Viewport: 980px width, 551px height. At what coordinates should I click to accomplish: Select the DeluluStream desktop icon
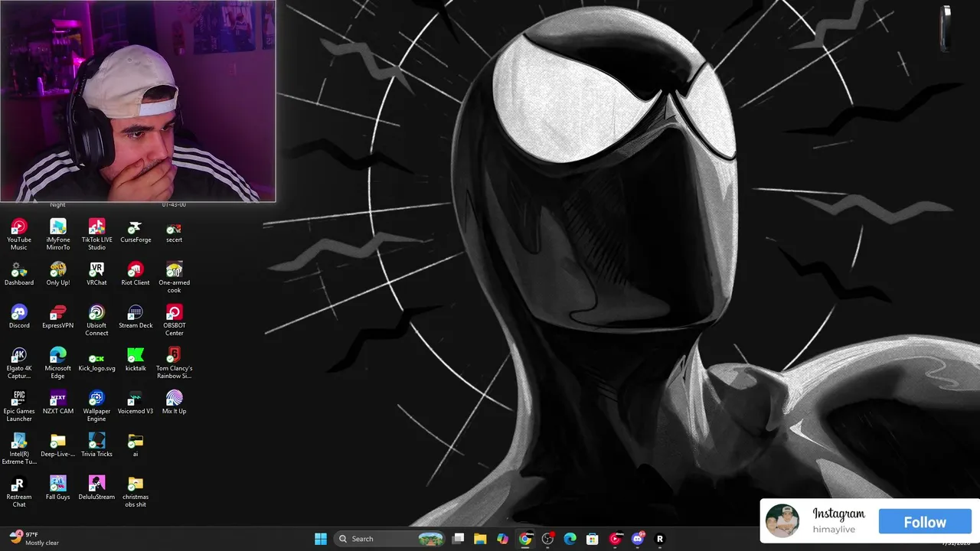[x=96, y=488]
